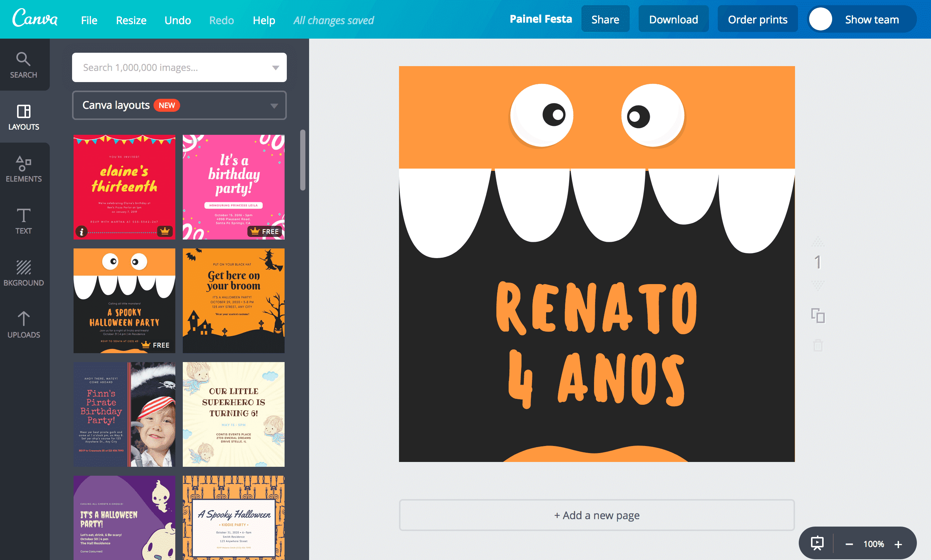The height and width of the screenshot is (560, 931).
Task: Open the Search side tab
Action: coord(23,65)
